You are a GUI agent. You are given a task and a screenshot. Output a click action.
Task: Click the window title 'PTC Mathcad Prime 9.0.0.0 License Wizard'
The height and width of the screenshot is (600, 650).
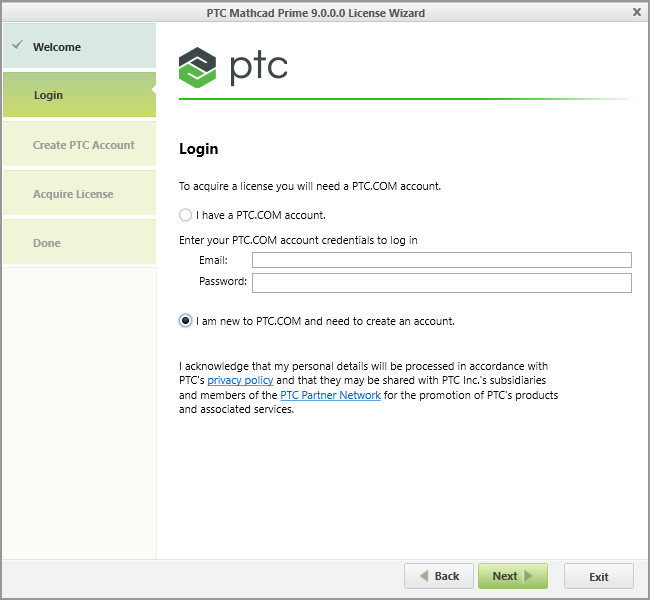[x=315, y=13]
